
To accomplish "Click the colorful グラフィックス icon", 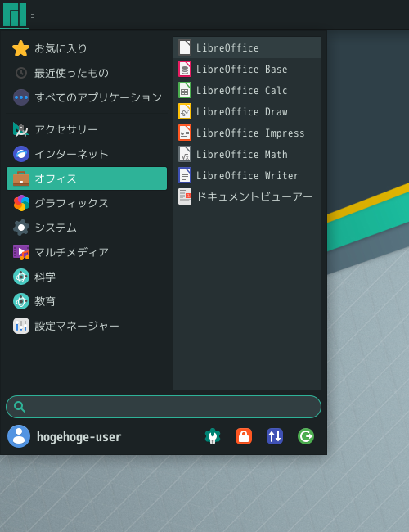I will click(x=21, y=203).
